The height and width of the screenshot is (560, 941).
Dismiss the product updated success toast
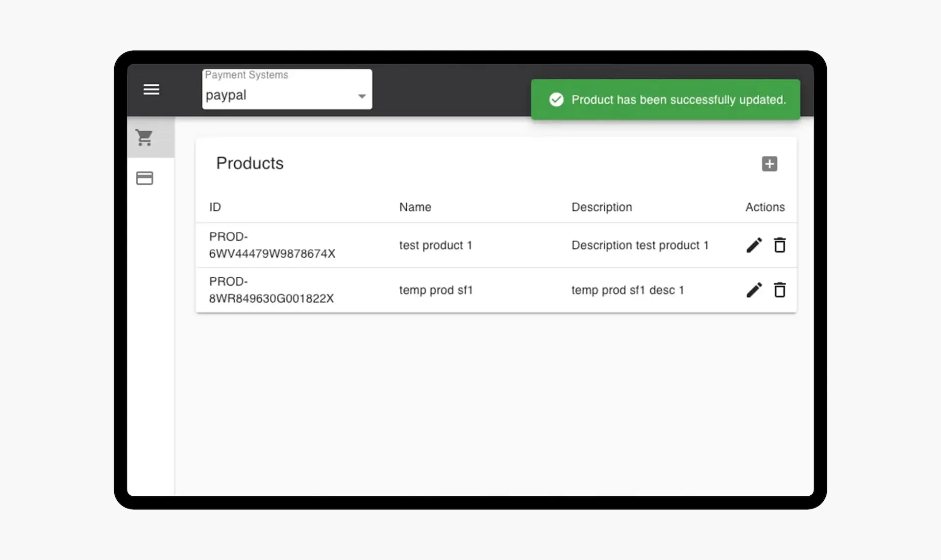[x=665, y=99]
